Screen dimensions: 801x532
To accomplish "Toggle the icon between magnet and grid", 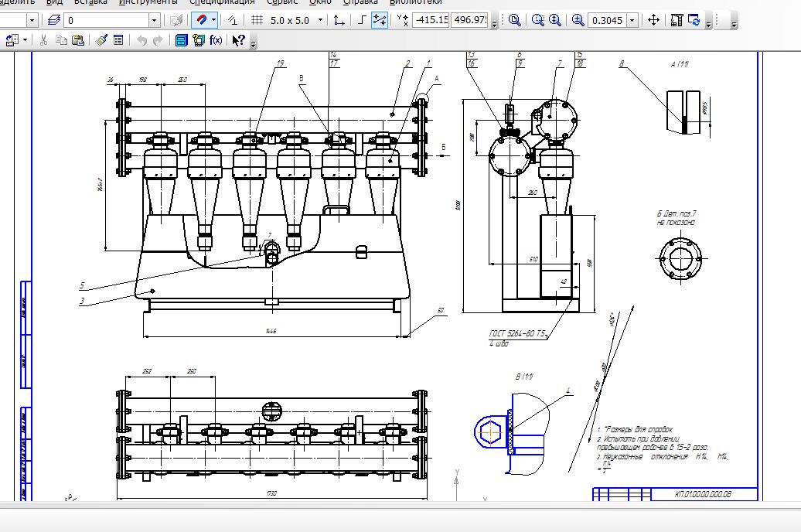I will (233, 20).
